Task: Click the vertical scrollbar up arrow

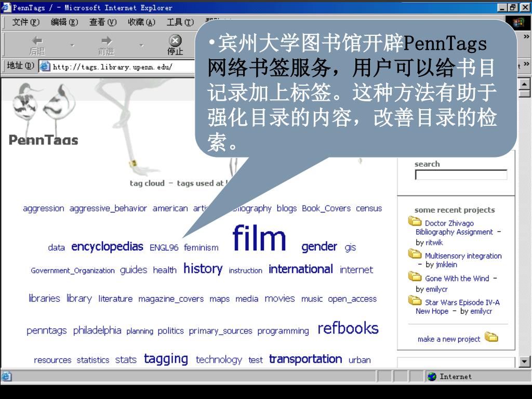Action: pyautogui.click(x=524, y=84)
